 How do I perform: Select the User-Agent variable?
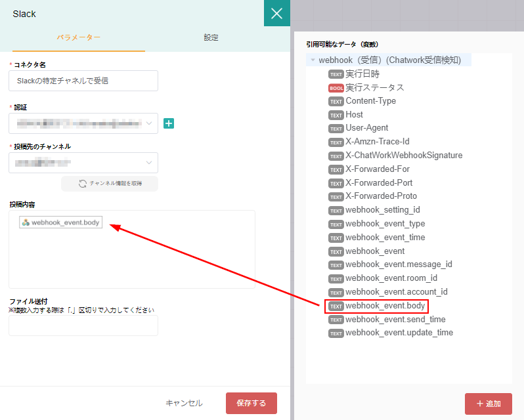pos(359,128)
